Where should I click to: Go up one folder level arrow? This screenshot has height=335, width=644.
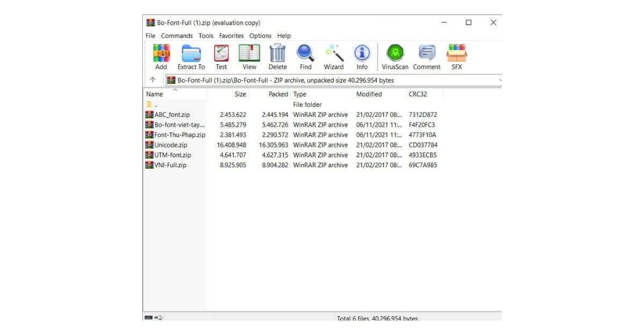(x=153, y=80)
